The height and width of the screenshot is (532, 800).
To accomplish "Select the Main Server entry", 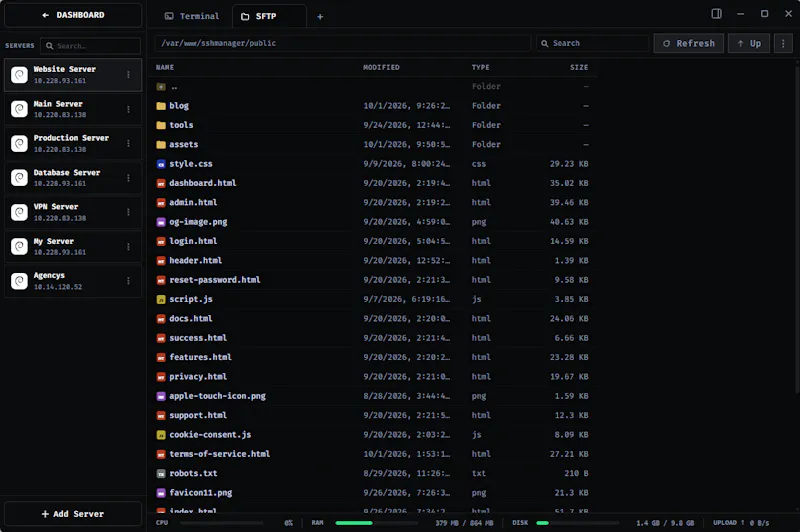I will pyautogui.click(x=73, y=109).
